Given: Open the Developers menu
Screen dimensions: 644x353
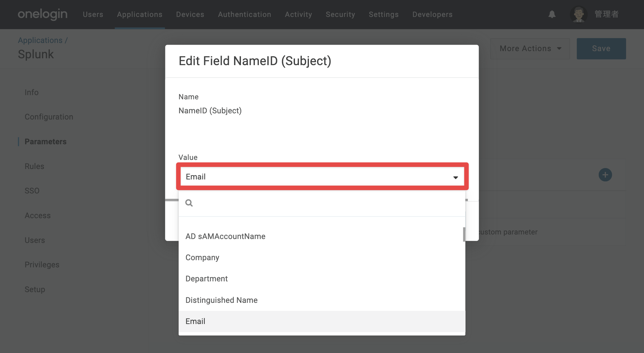Looking at the screenshot, I should (432, 14).
